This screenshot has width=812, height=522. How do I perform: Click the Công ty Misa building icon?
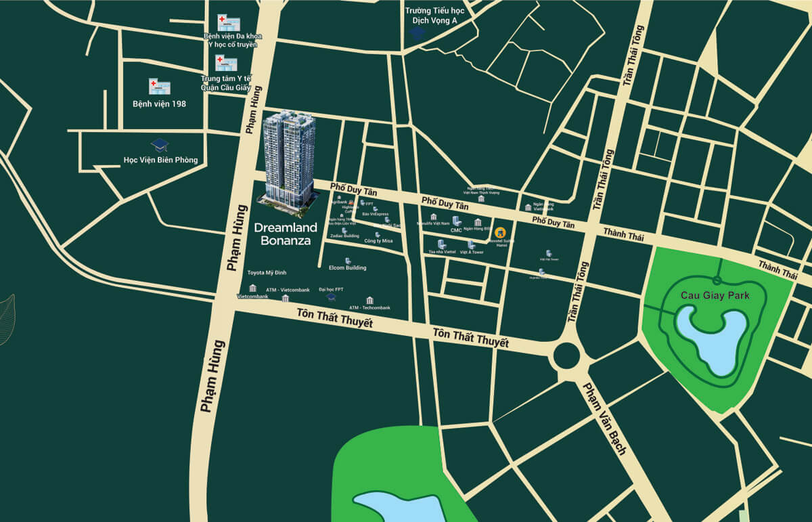click(x=378, y=234)
